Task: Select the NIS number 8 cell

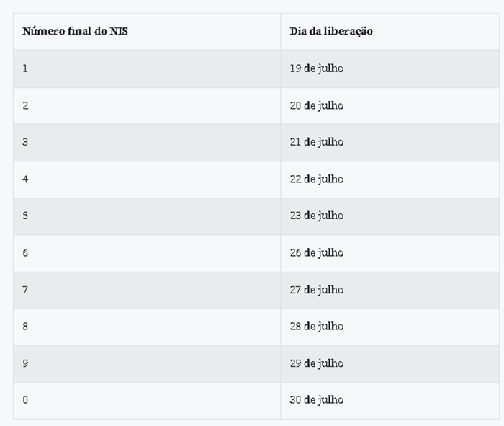Action: (26, 327)
